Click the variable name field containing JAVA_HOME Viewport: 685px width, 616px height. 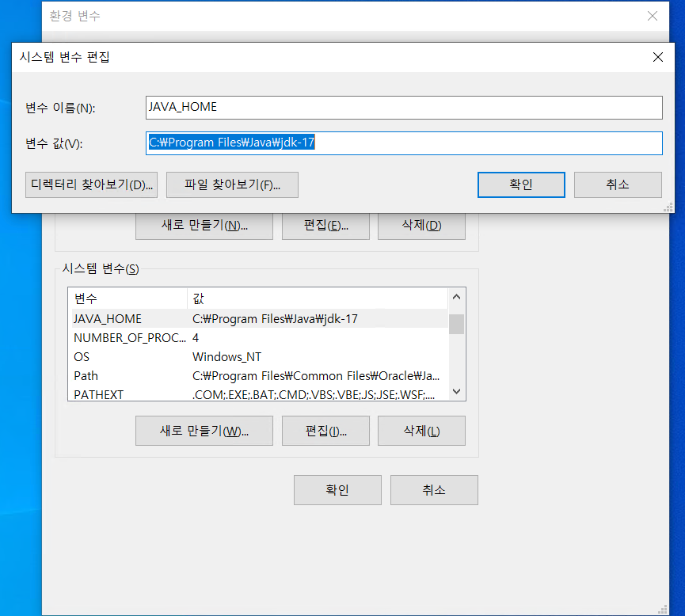click(x=404, y=108)
